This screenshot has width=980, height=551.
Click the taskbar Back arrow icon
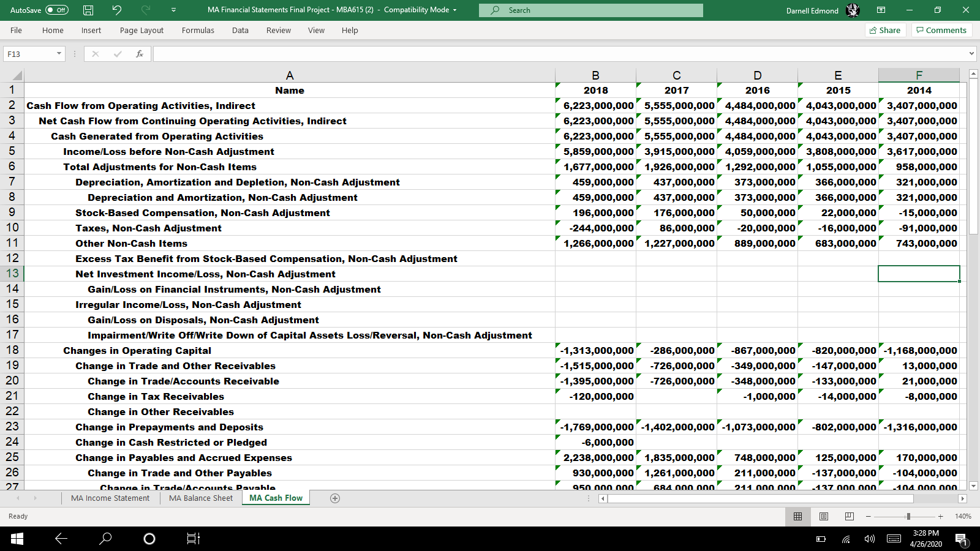pos(61,539)
